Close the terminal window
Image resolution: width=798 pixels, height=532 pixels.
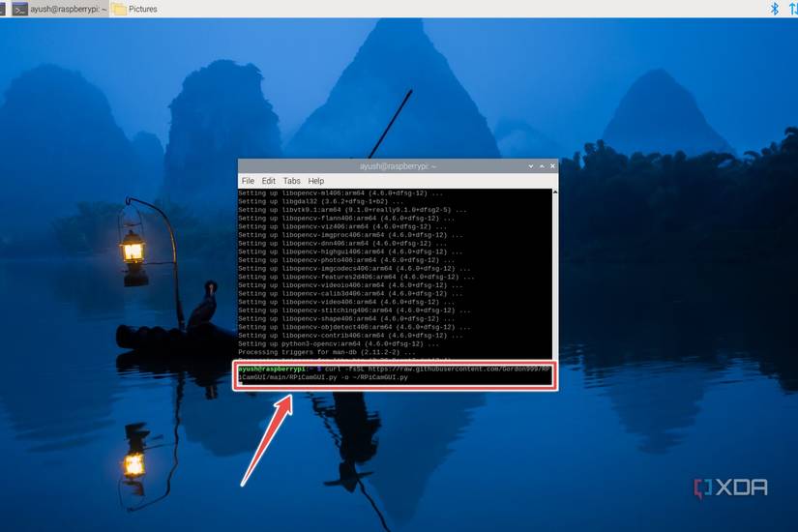pyautogui.click(x=552, y=166)
